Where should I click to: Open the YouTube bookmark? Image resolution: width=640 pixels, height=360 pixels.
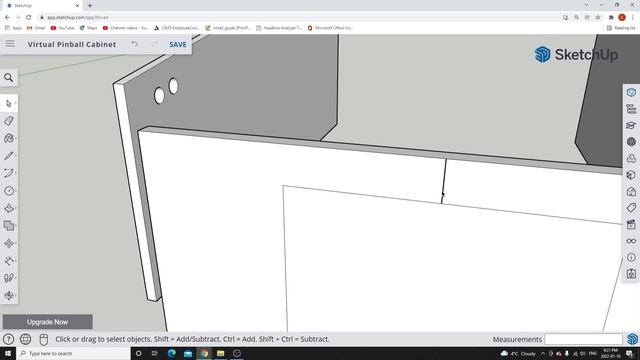click(x=62, y=28)
